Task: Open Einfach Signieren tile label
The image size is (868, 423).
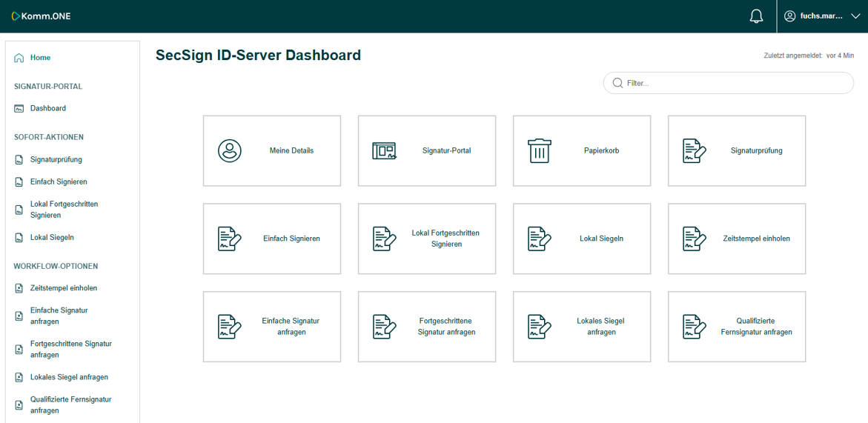Action: 292,239
